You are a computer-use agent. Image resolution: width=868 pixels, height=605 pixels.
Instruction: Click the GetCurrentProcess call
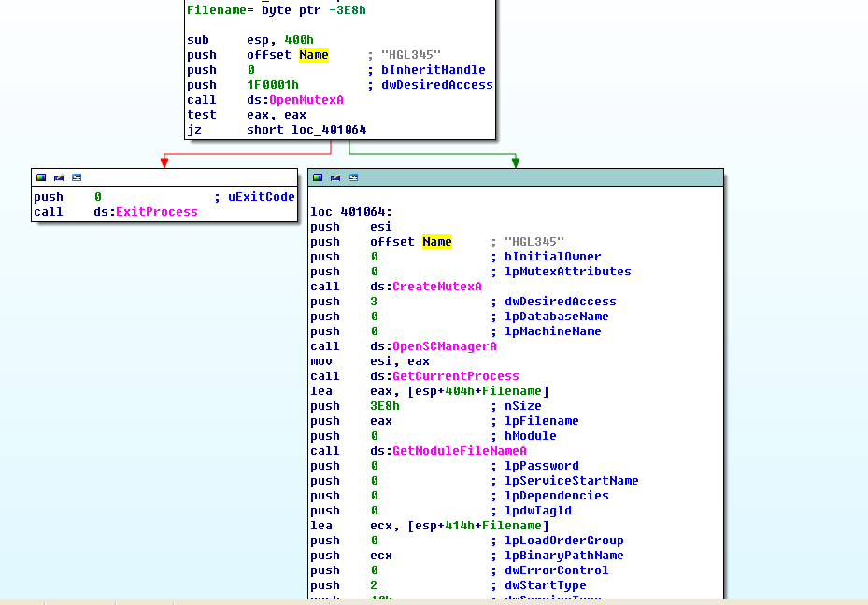point(455,376)
